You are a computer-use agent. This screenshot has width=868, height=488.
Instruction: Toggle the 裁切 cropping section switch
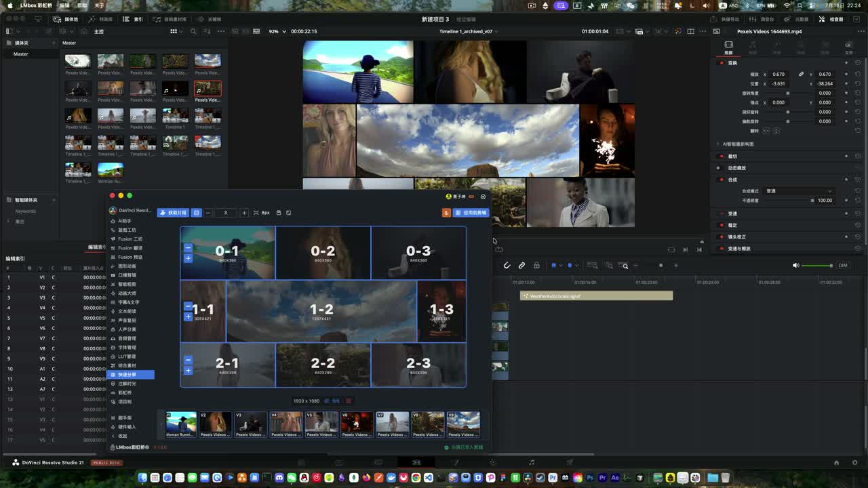point(722,156)
